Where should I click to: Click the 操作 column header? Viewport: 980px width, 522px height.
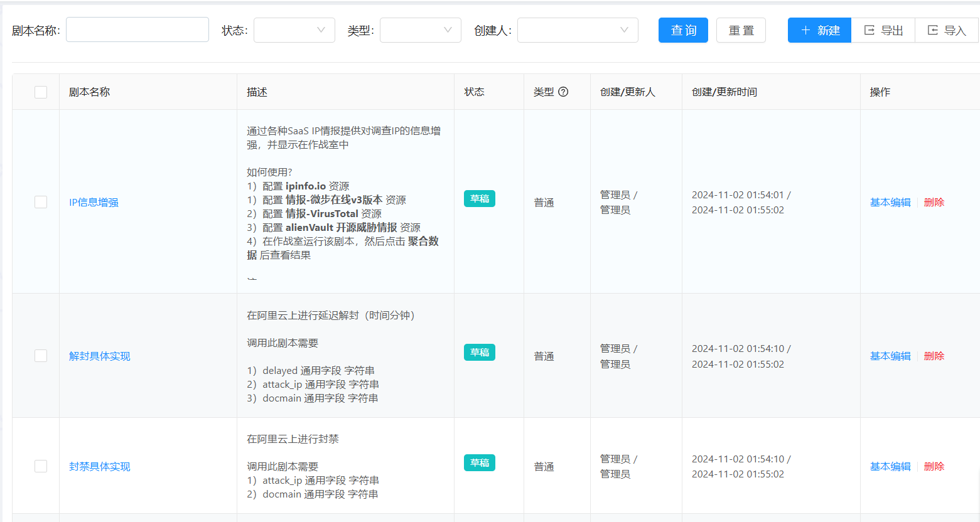(x=880, y=92)
